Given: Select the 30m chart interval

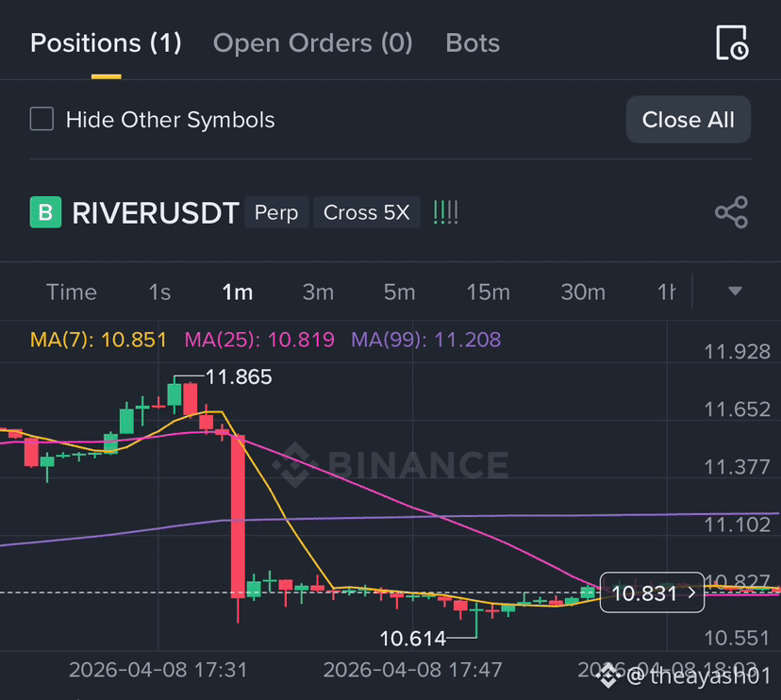Looking at the screenshot, I should click(583, 292).
